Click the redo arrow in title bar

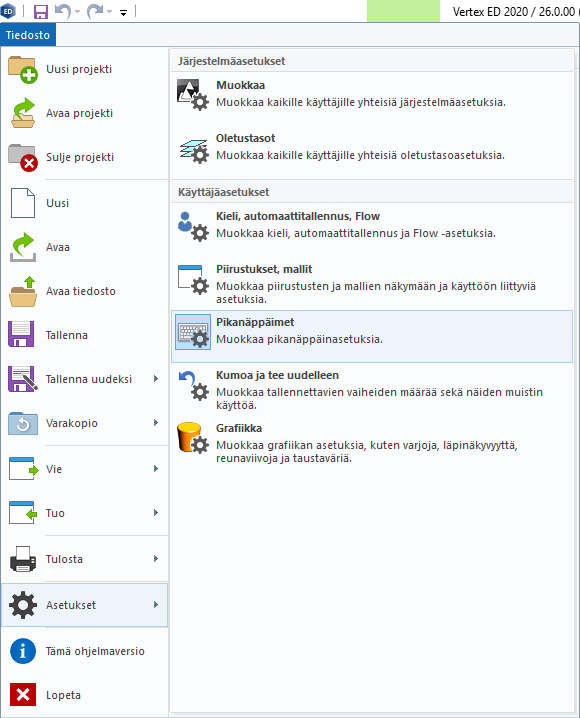[95, 11]
